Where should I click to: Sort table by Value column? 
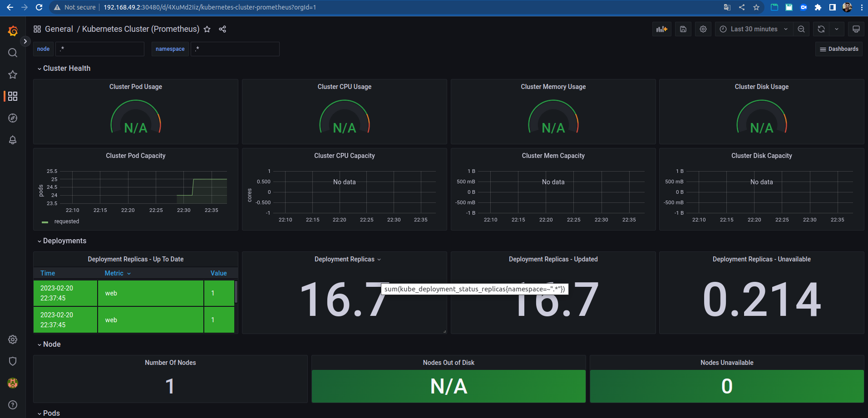[x=218, y=273]
